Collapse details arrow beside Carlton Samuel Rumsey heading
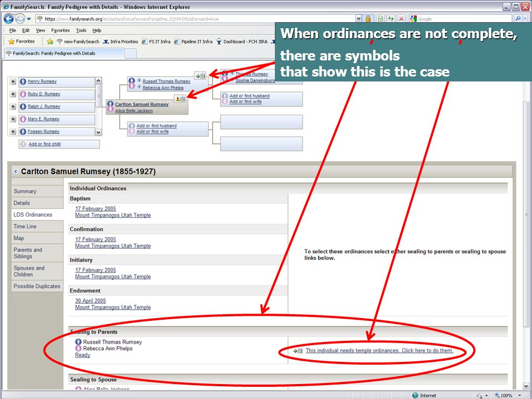Viewport: 532px width, 399px height. (x=16, y=172)
